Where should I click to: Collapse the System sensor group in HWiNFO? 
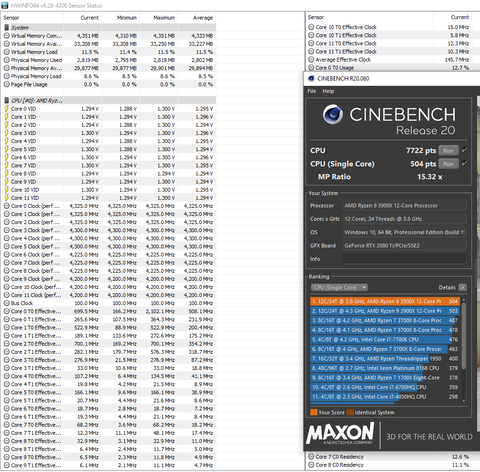click(6, 27)
